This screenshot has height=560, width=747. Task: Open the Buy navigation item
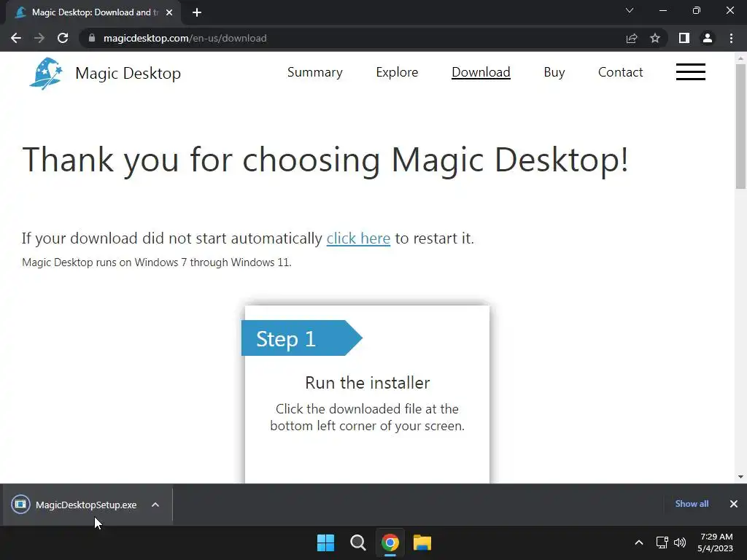(x=554, y=72)
